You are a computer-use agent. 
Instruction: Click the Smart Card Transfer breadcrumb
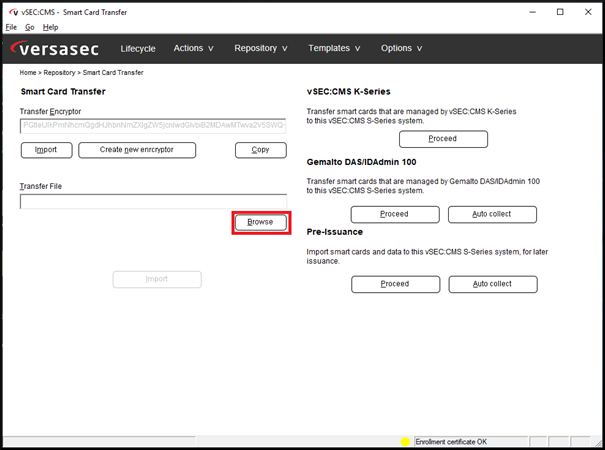pyautogui.click(x=113, y=73)
